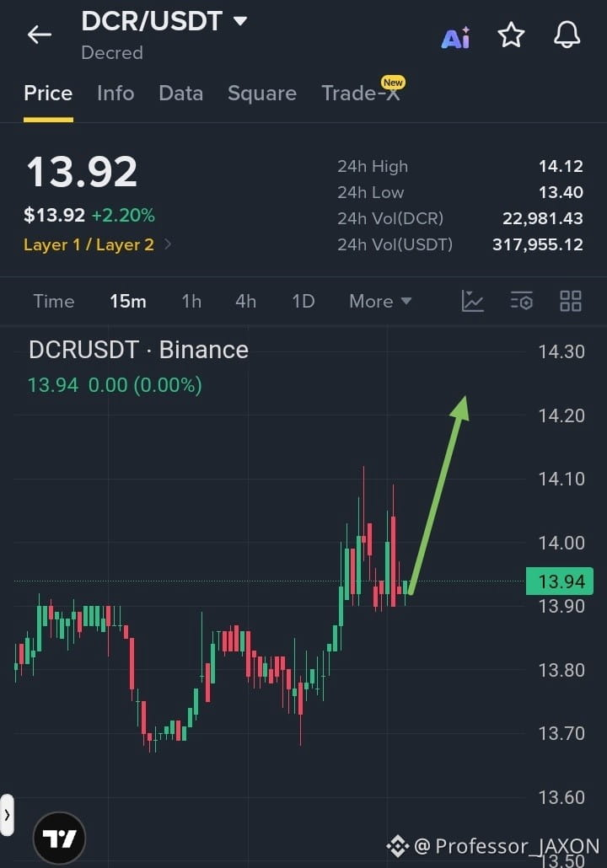Viewport: 607px width, 868px height.
Task: Click the large 13.92 price
Action: tap(82, 172)
